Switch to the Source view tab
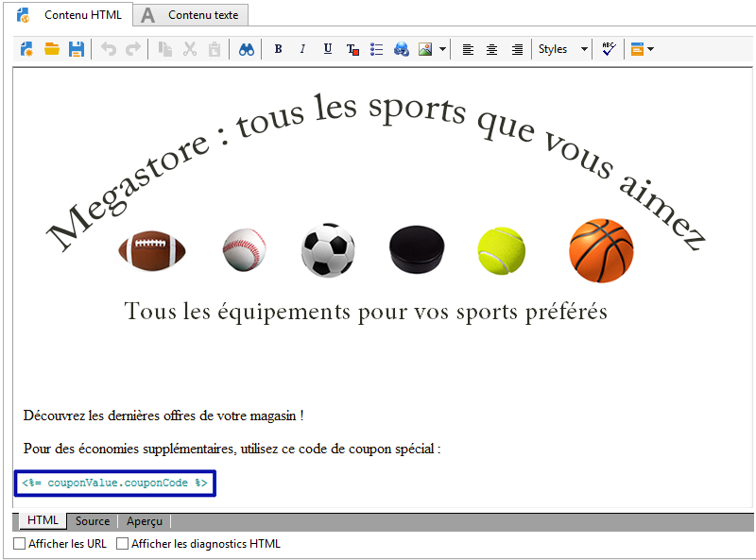 [x=93, y=521]
